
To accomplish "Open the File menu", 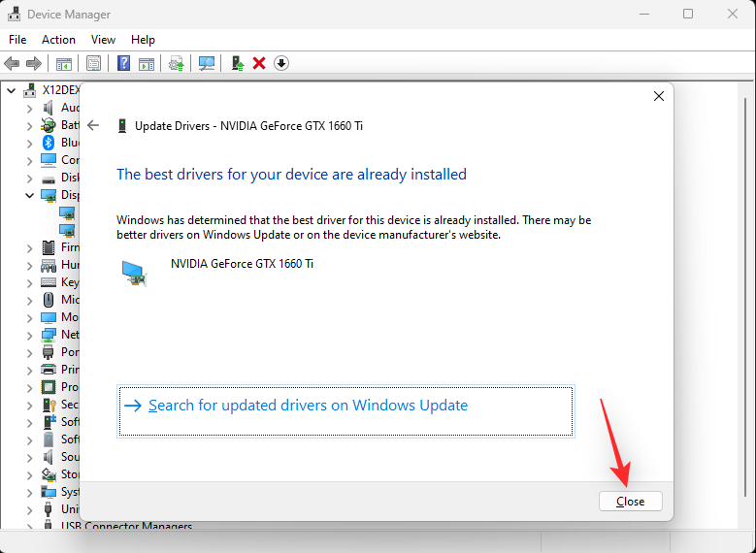I will [17, 40].
